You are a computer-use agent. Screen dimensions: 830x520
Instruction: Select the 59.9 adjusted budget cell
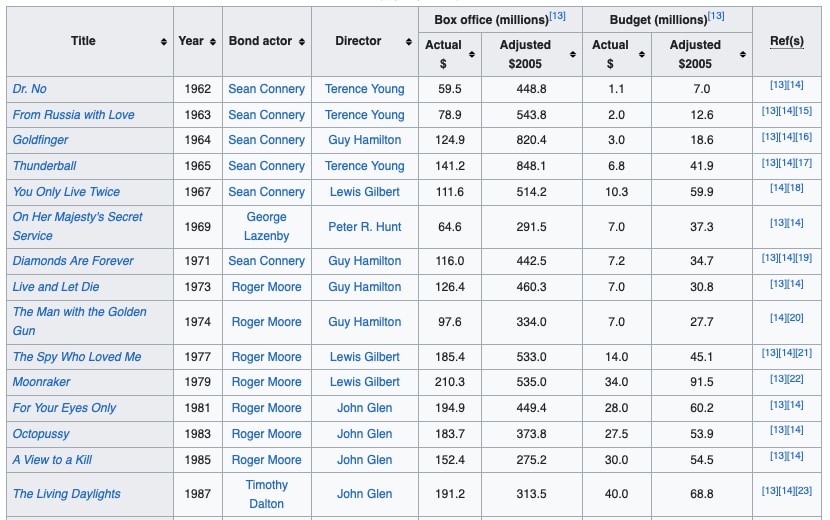(701, 192)
